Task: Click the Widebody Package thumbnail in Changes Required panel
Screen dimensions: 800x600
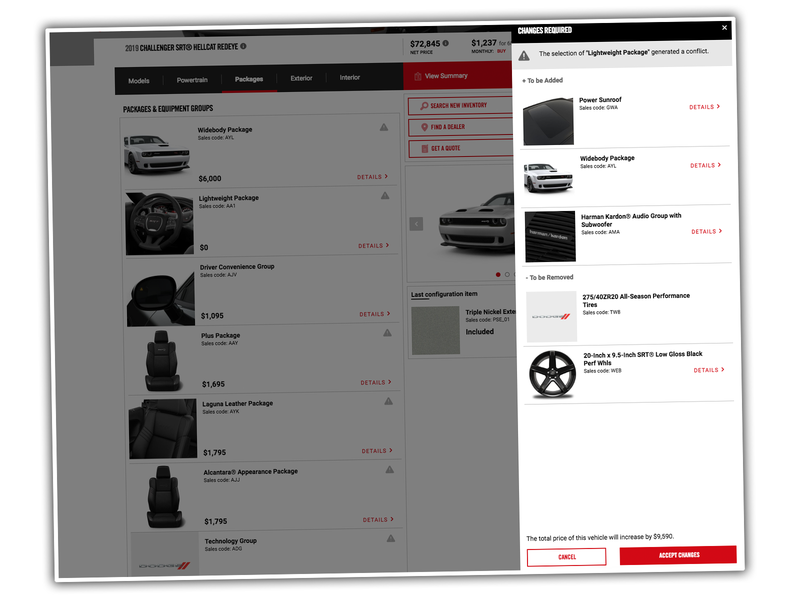Action: (x=549, y=177)
